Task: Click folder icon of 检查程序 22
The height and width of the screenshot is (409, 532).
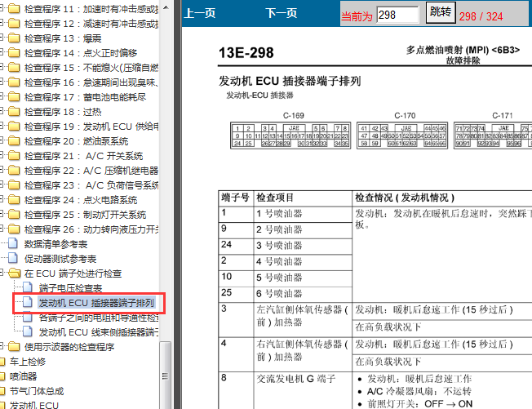Action: point(14,170)
